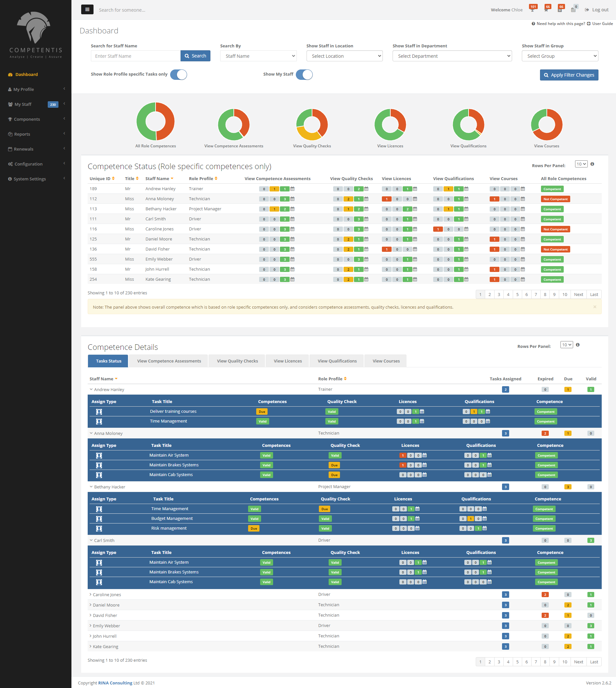The height and width of the screenshot is (688, 616).
Task: Open the Select Department dropdown
Action: 452,56
